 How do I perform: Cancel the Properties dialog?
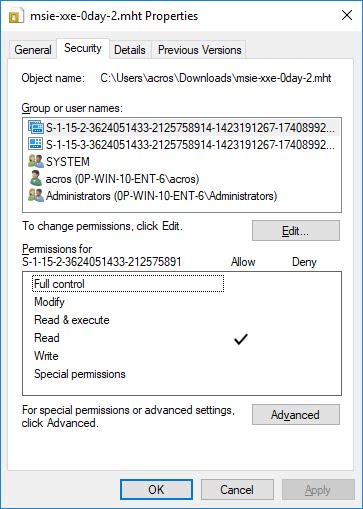(237, 489)
